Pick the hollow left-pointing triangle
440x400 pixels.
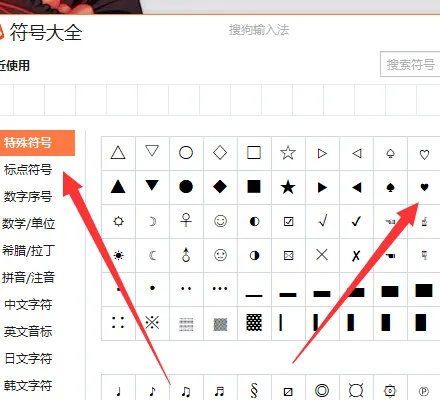356,153
